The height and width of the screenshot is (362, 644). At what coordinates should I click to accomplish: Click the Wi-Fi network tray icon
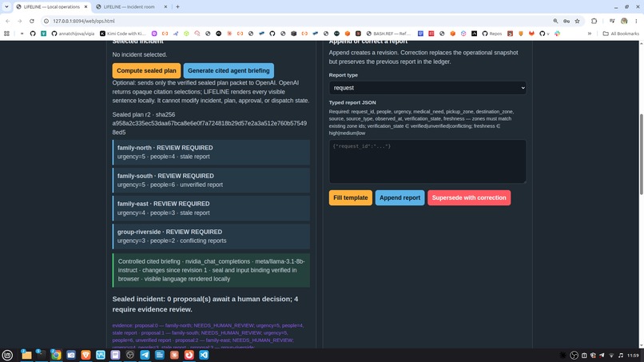[x=611, y=356]
